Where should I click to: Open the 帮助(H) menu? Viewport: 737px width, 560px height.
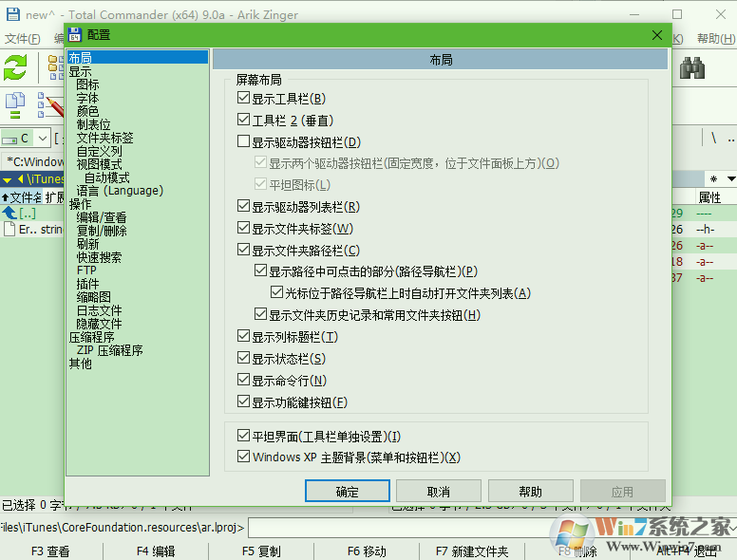point(716,39)
